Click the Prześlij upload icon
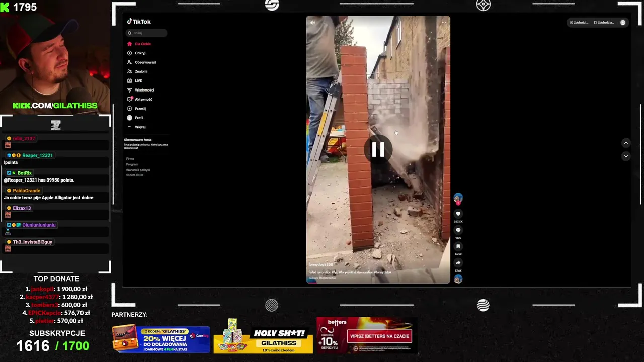The image size is (644, 362). [x=129, y=108]
